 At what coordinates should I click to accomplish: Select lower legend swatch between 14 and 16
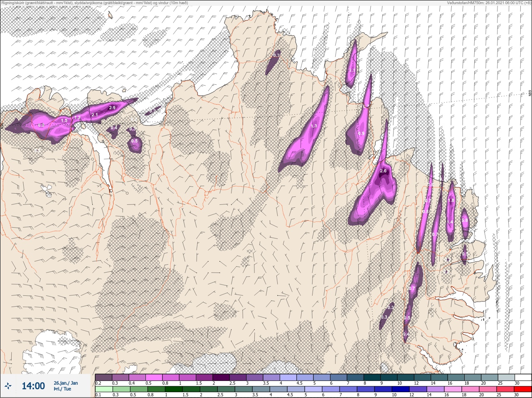coord(436,389)
